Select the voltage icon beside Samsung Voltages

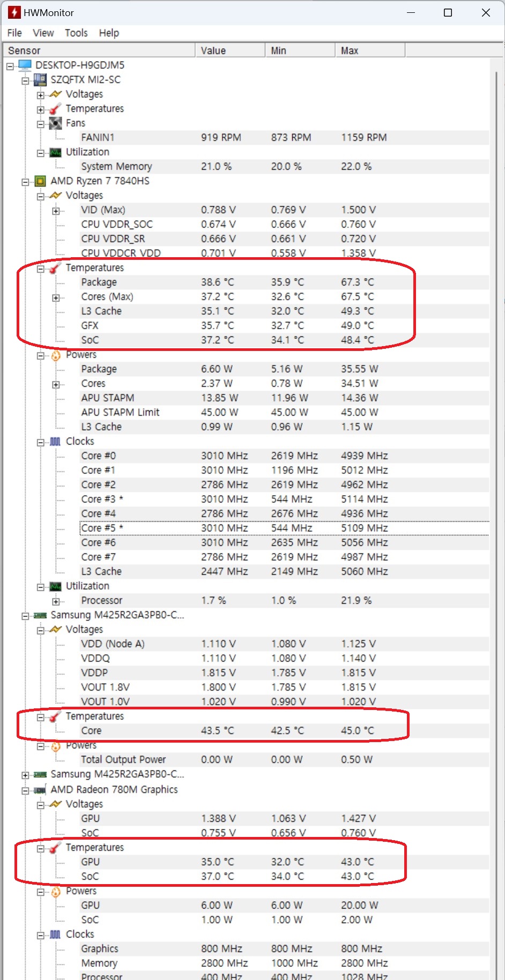pos(55,629)
